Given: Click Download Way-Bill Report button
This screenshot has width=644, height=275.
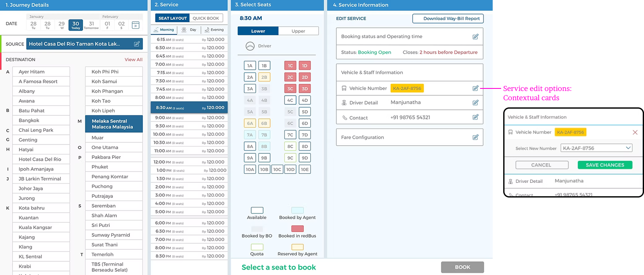Looking at the screenshot, I should [x=448, y=19].
